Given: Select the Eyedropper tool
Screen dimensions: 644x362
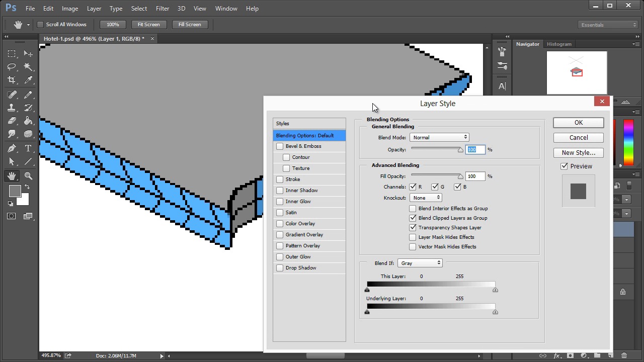Looking at the screenshot, I should point(28,80).
